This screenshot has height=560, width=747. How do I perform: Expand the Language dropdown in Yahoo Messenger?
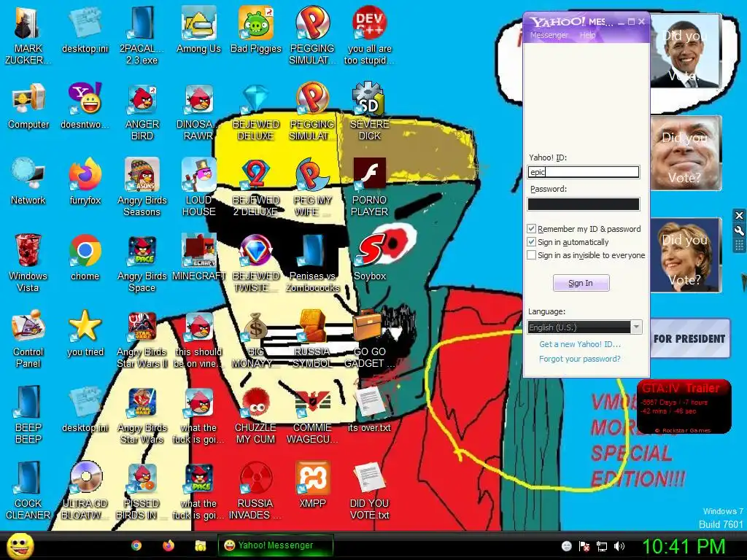636,327
